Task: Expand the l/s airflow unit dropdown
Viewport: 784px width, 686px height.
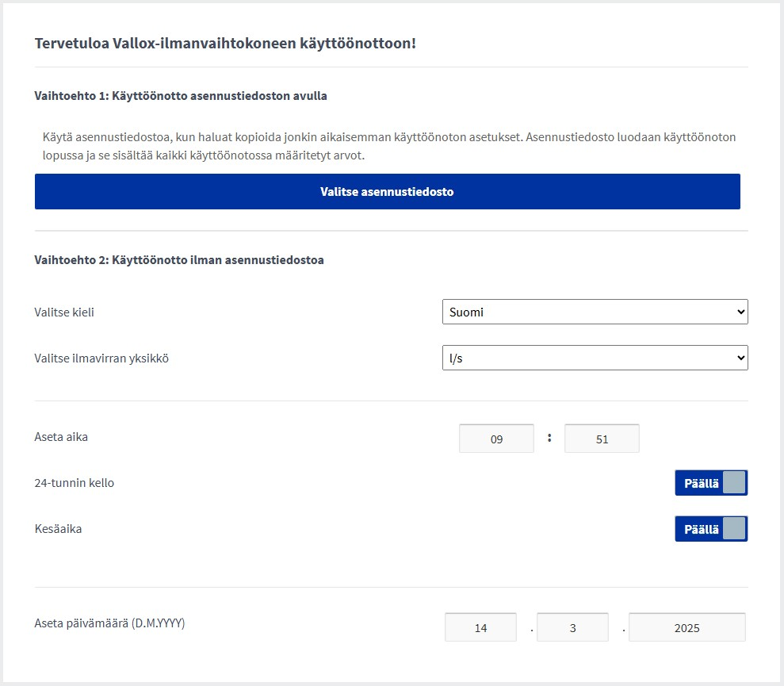Action: (x=595, y=358)
